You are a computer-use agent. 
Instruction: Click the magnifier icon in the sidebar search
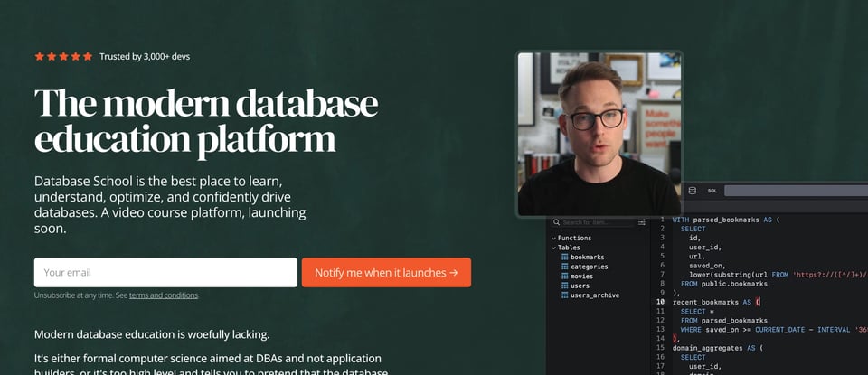tap(556, 222)
